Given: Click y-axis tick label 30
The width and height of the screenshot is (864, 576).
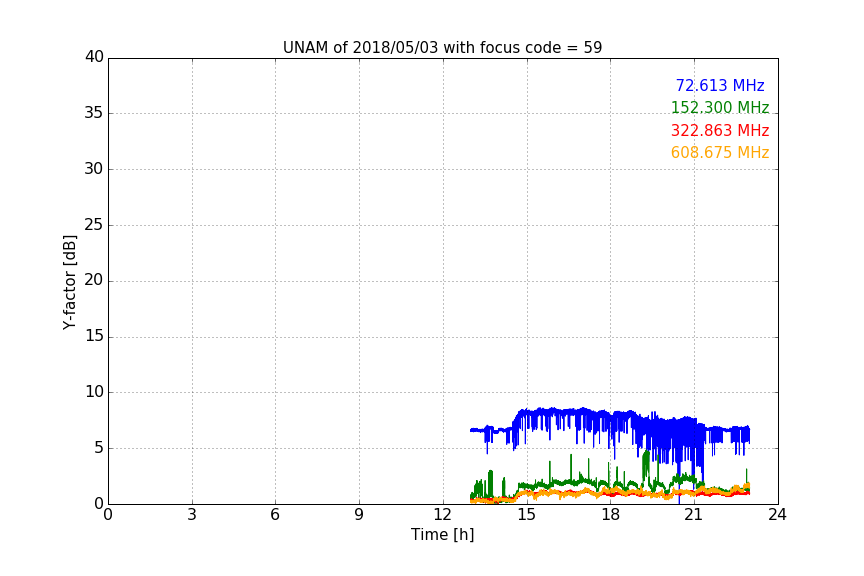Looking at the screenshot, I should click(x=94, y=169).
